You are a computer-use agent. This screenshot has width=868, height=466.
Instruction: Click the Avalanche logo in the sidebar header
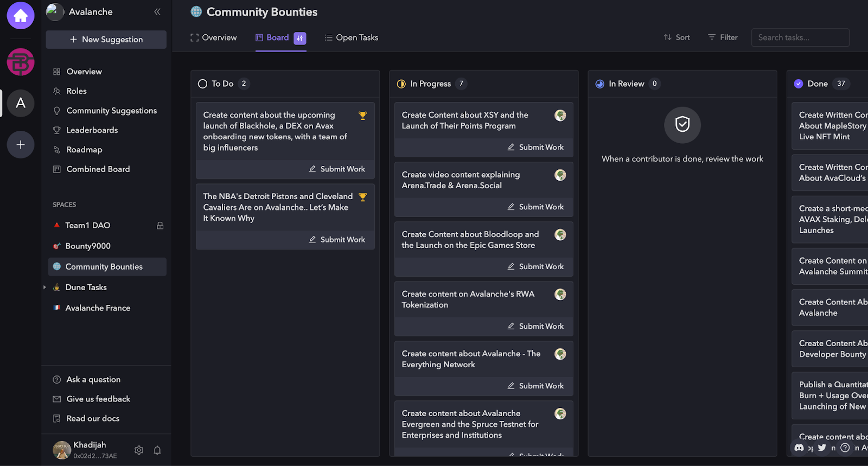[x=55, y=11]
